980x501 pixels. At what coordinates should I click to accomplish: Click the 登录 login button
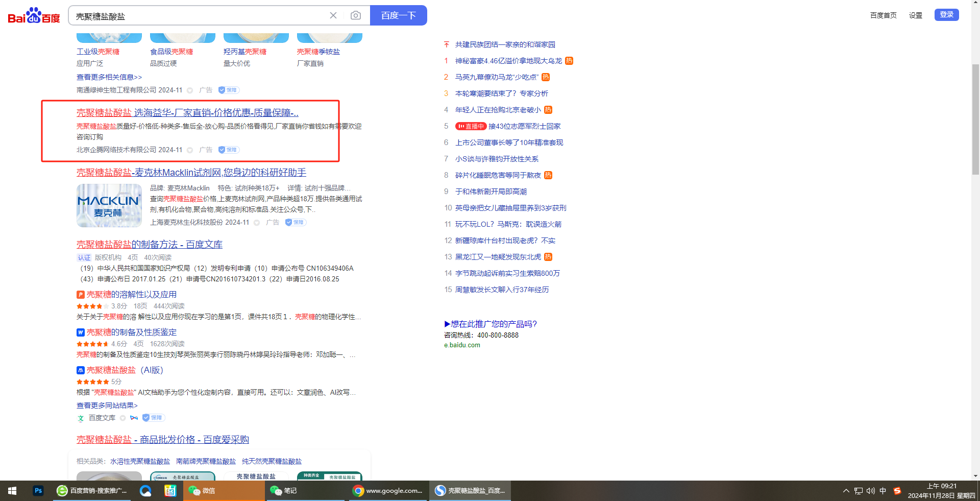947,15
